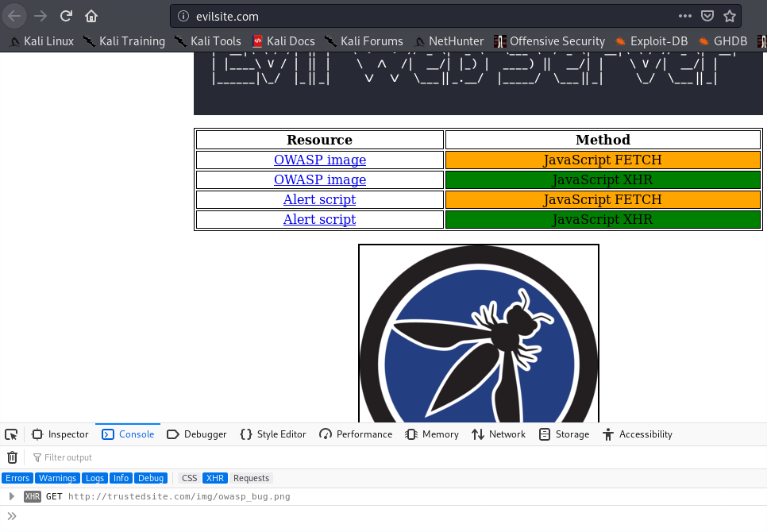Open the Debugger tab

click(x=197, y=434)
